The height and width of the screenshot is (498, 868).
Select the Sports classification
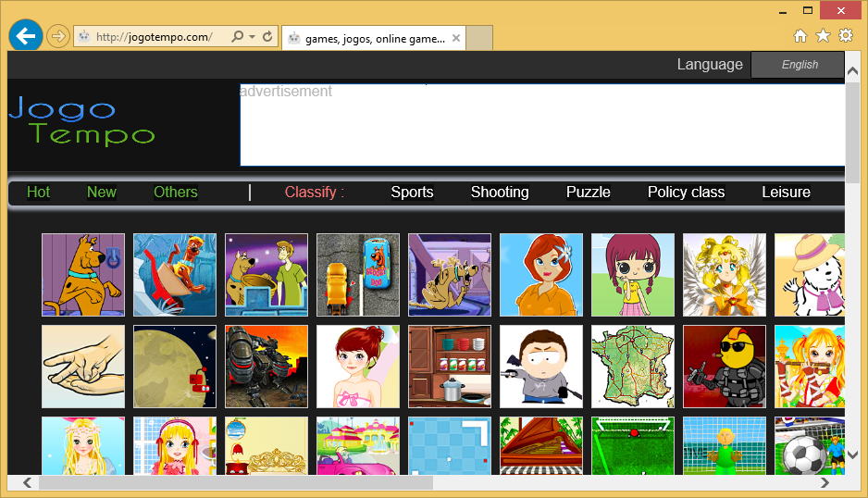[x=412, y=193]
